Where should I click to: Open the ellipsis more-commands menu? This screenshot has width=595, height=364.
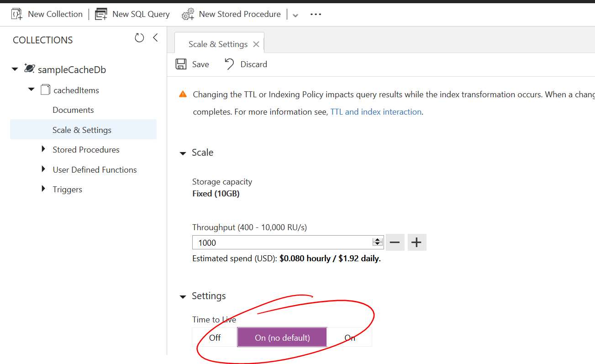[x=316, y=14]
